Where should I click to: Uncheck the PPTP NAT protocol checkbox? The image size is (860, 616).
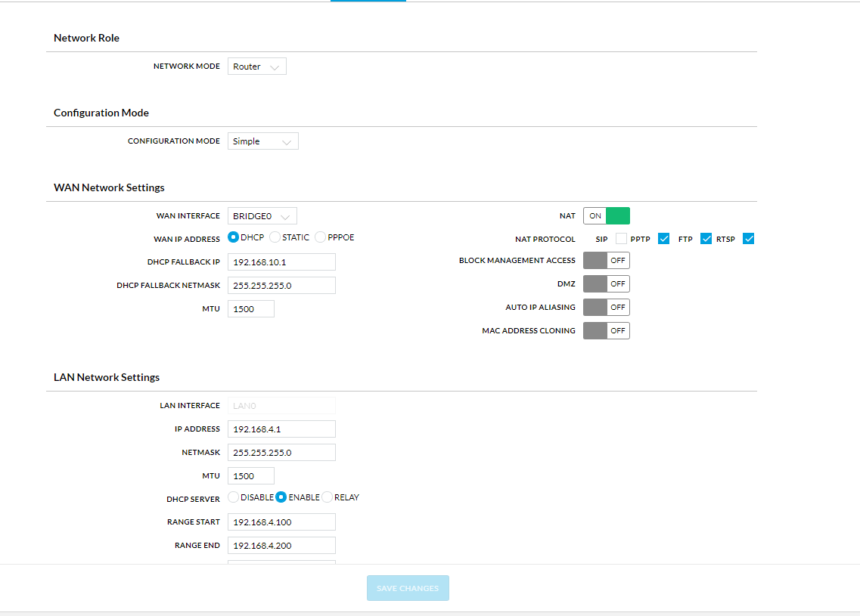tap(664, 239)
